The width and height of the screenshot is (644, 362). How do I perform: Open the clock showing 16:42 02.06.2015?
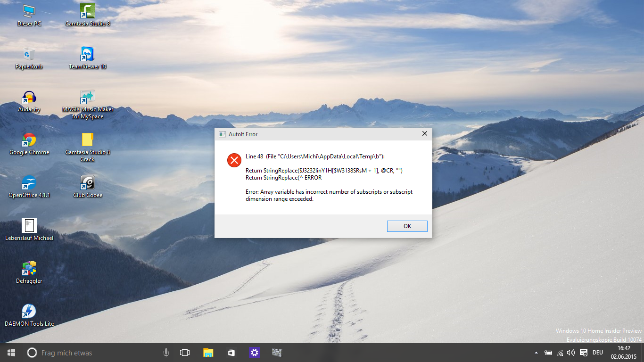624,353
